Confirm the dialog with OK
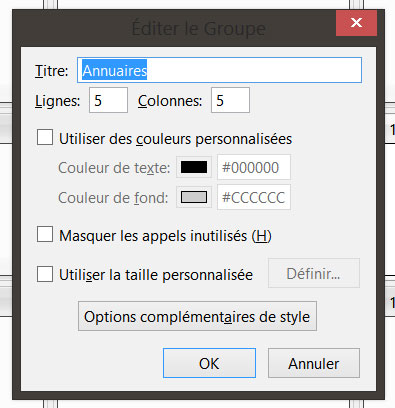395x408 pixels. (209, 363)
